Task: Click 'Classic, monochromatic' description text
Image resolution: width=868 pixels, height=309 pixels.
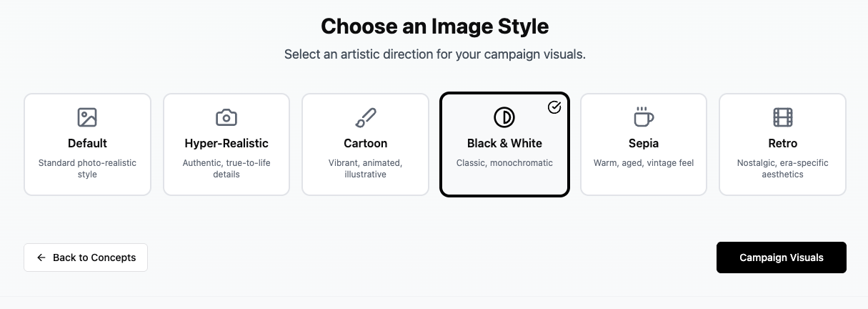Action: [x=504, y=163]
